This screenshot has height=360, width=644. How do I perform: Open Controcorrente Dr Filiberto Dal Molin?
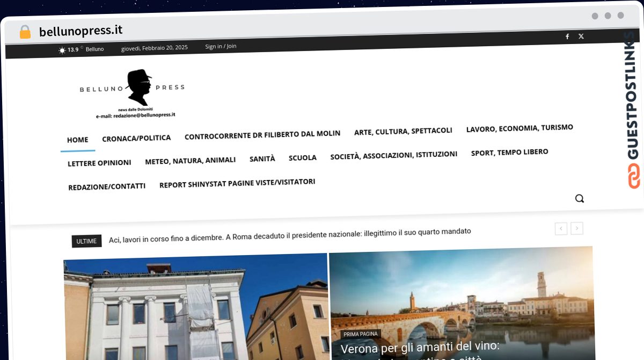tap(262, 135)
